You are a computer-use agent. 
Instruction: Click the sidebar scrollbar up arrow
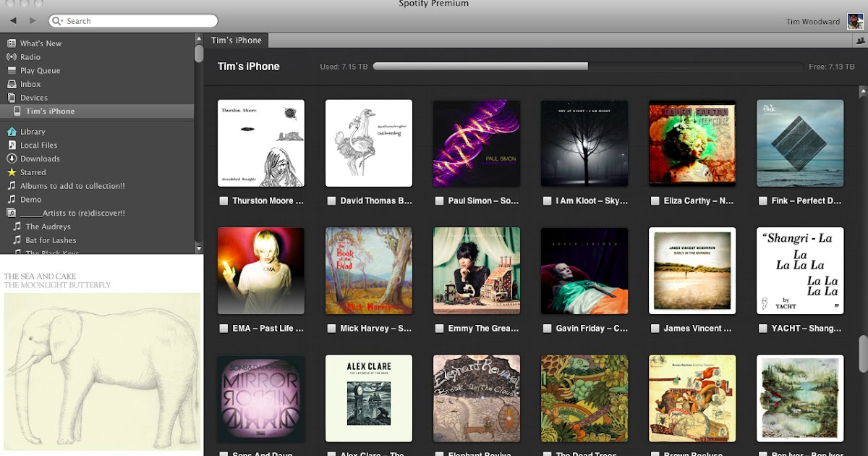point(199,38)
